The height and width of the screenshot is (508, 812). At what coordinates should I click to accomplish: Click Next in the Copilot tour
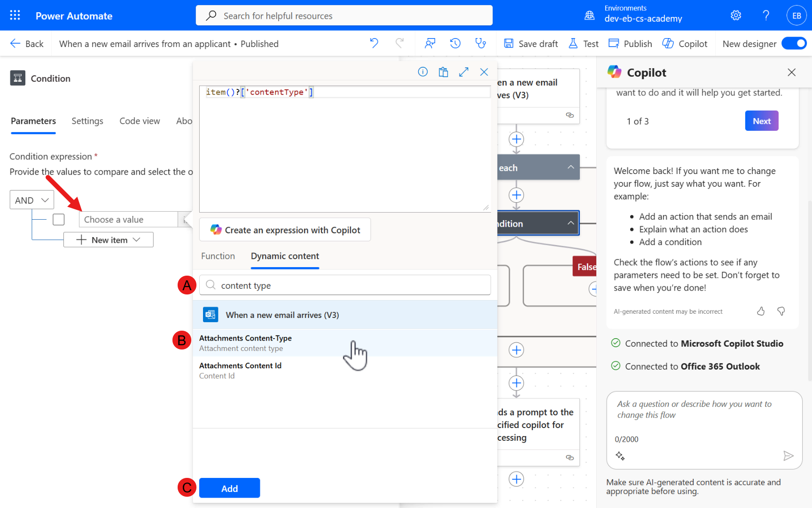(x=761, y=121)
